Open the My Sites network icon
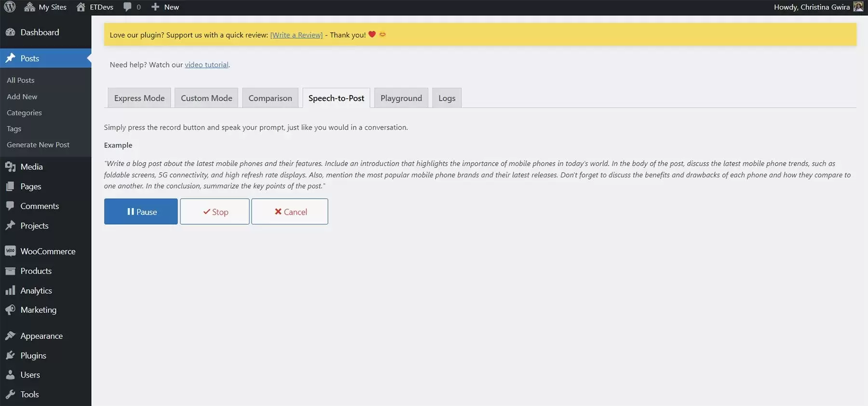The height and width of the screenshot is (406, 868). [29, 7]
